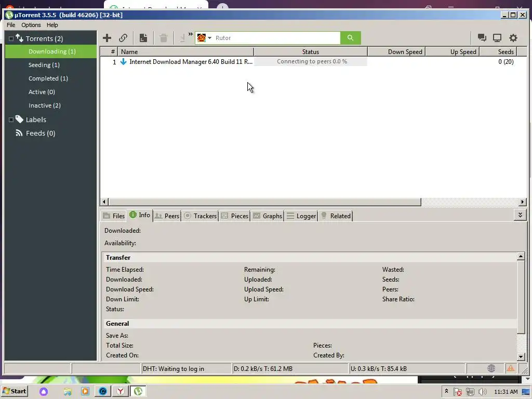Click the purple Alice assistant taskbar icon

pyautogui.click(x=44, y=392)
